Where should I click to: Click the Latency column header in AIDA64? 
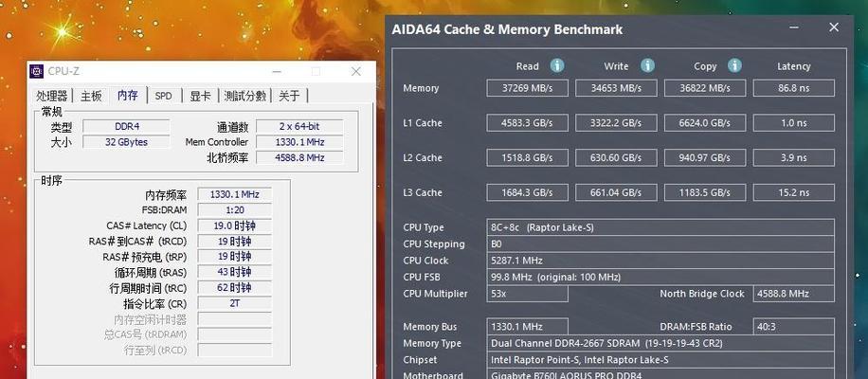point(793,66)
